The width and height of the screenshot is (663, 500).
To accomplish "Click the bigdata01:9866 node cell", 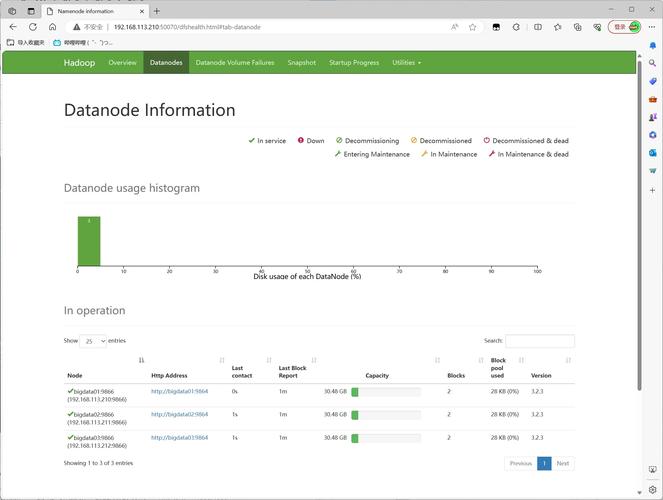I will pos(97,395).
